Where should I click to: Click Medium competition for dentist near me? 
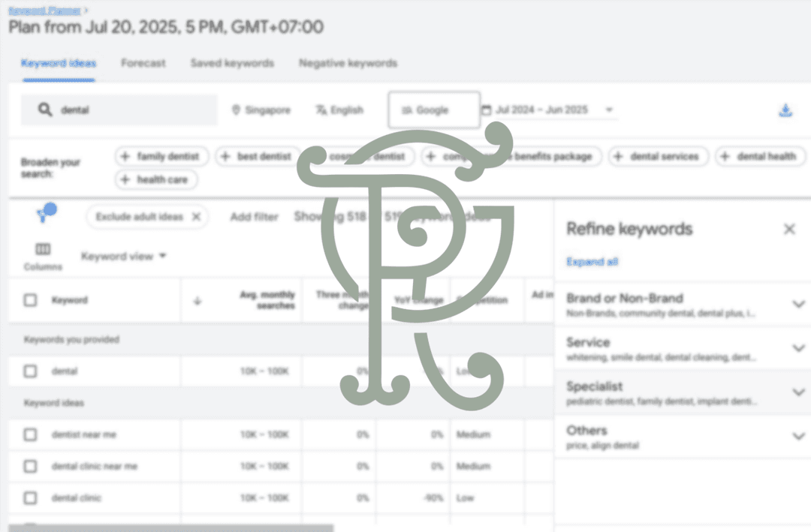pos(473,434)
